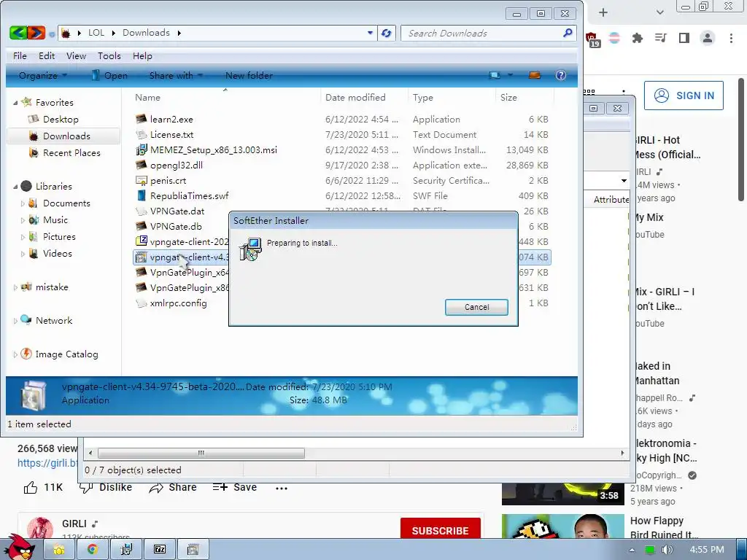Open the Tools menu
Image resolution: width=747 pixels, height=560 pixels.
coord(109,55)
